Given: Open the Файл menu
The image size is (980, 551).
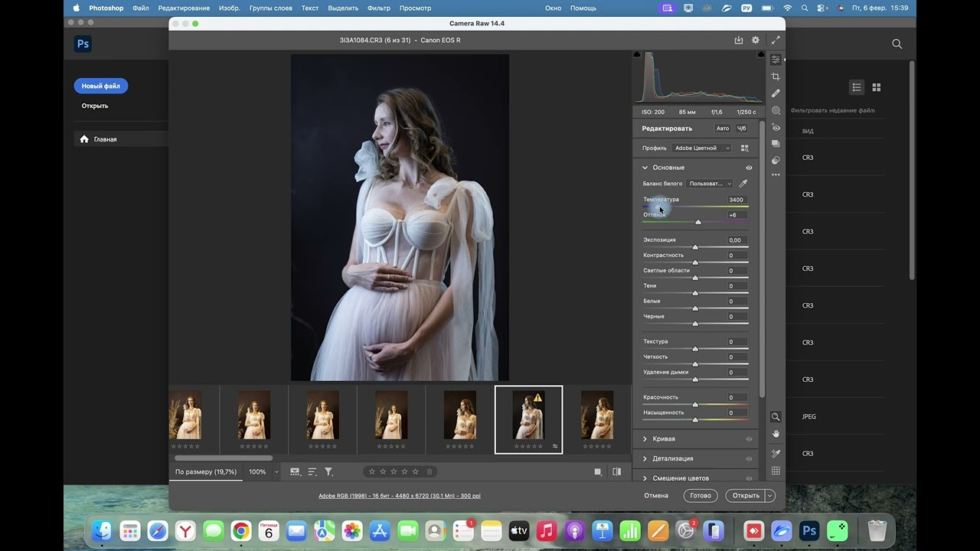Looking at the screenshot, I should click(x=140, y=8).
